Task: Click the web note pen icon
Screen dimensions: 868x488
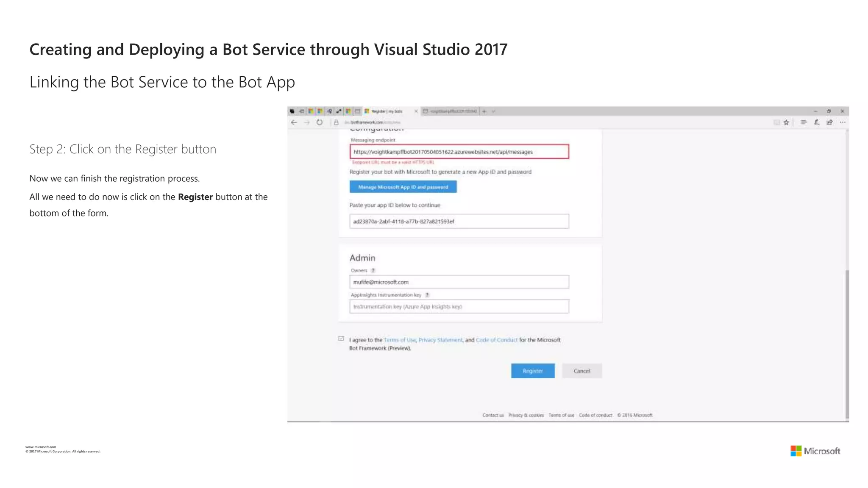Action: pos(816,122)
